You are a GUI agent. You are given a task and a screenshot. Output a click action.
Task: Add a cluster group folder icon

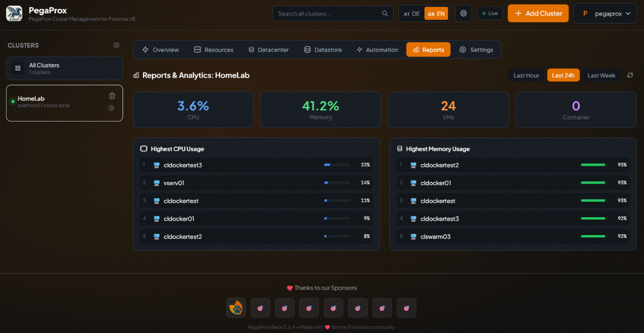point(116,45)
